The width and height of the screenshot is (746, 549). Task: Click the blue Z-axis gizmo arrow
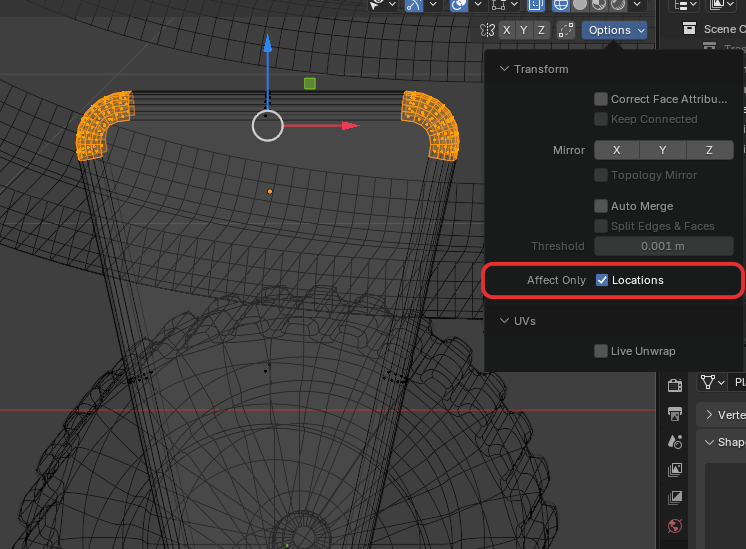tap(268, 44)
